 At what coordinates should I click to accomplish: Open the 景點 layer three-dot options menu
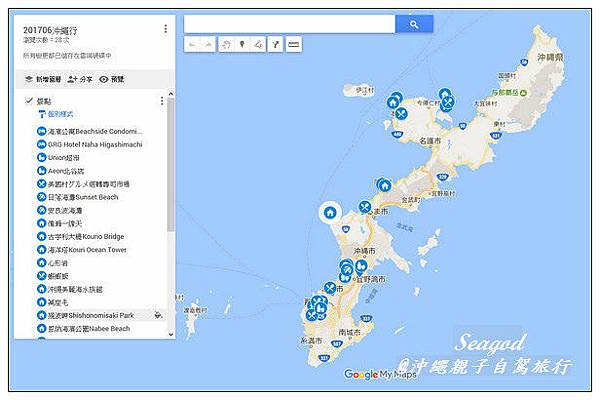pos(162,101)
